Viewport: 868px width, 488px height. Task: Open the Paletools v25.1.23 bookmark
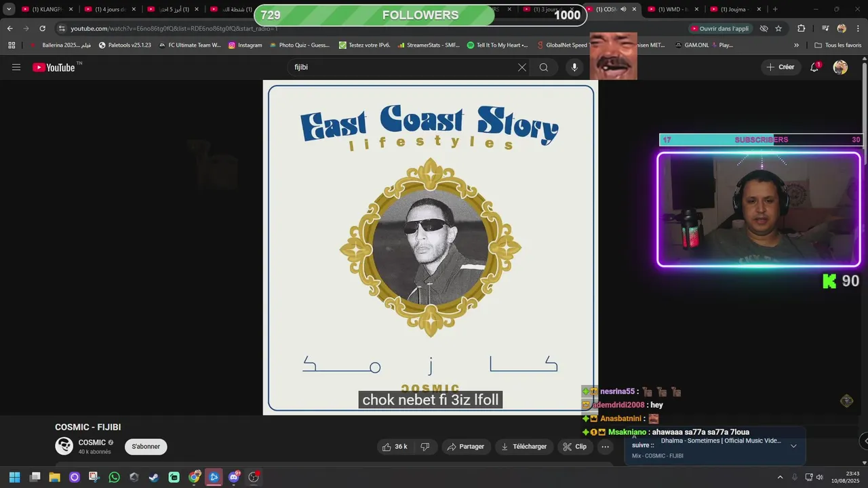click(x=125, y=45)
